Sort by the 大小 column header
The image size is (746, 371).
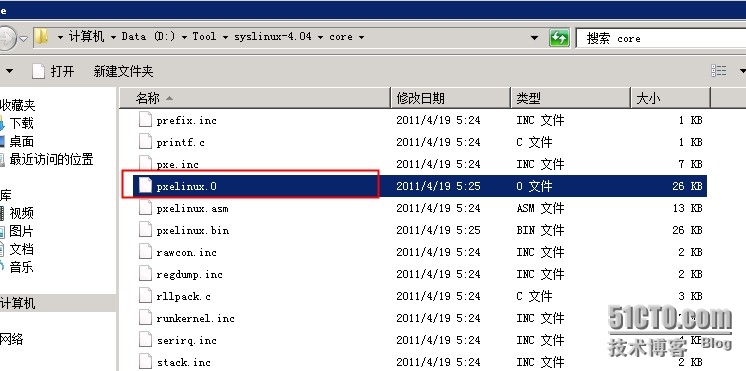(x=670, y=98)
